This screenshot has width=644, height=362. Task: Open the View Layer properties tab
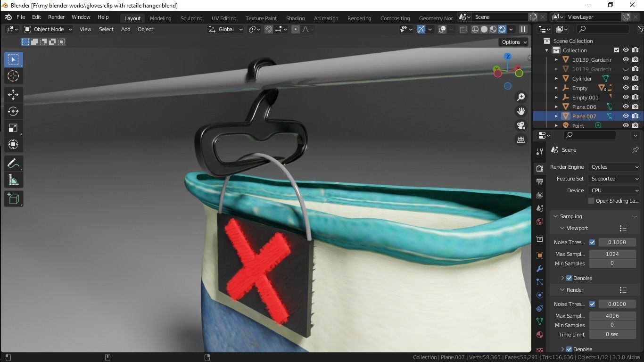tap(540, 195)
